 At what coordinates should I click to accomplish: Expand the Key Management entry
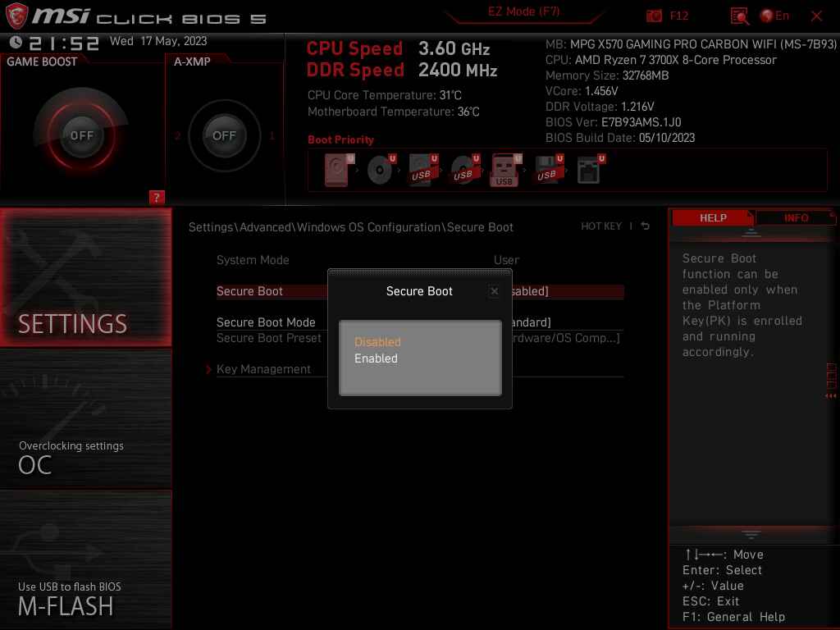coord(263,369)
